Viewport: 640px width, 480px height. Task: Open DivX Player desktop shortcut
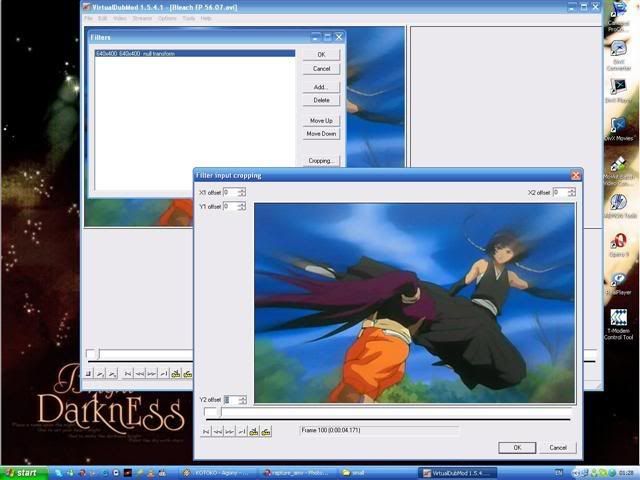(619, 91)
